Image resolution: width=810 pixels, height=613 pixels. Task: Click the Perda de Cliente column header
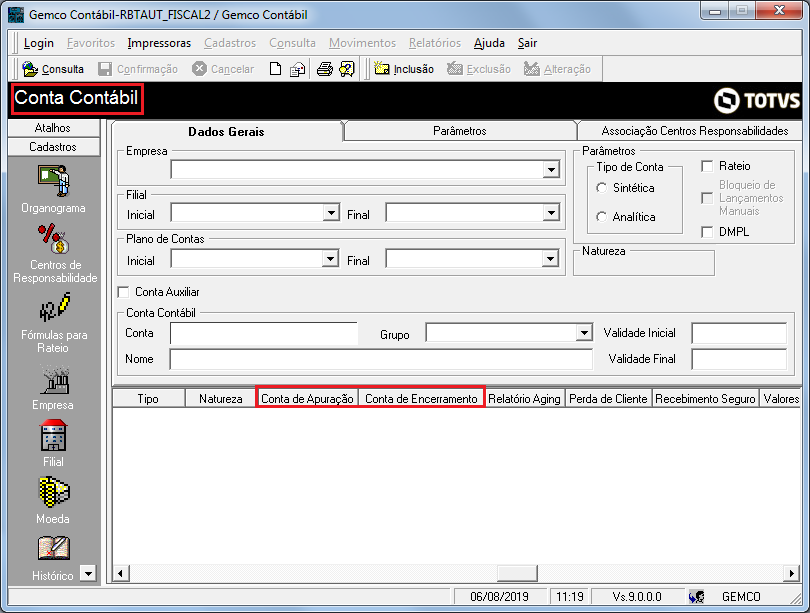608,398
